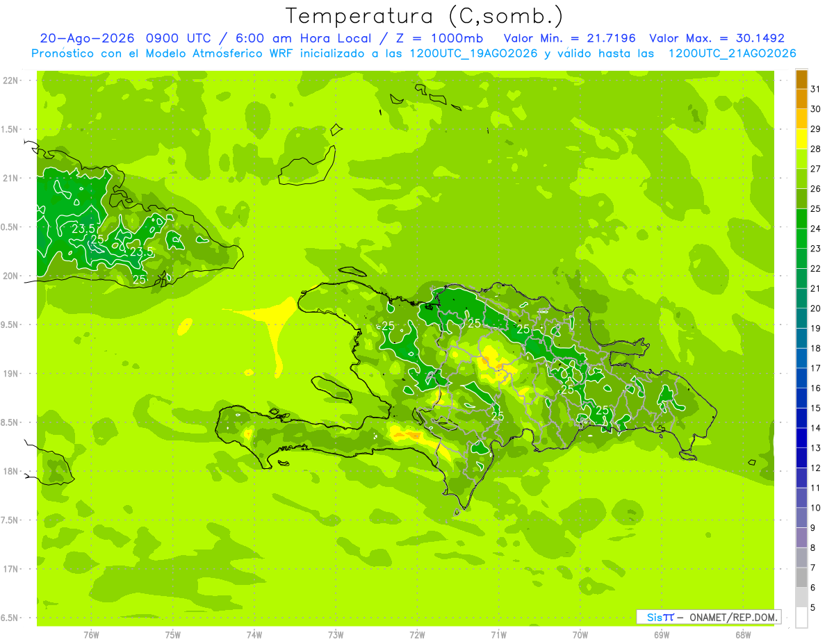Click the "73W" longitude axis label
The height and width of the screenshot is (644, 834).
coord(336,635)
